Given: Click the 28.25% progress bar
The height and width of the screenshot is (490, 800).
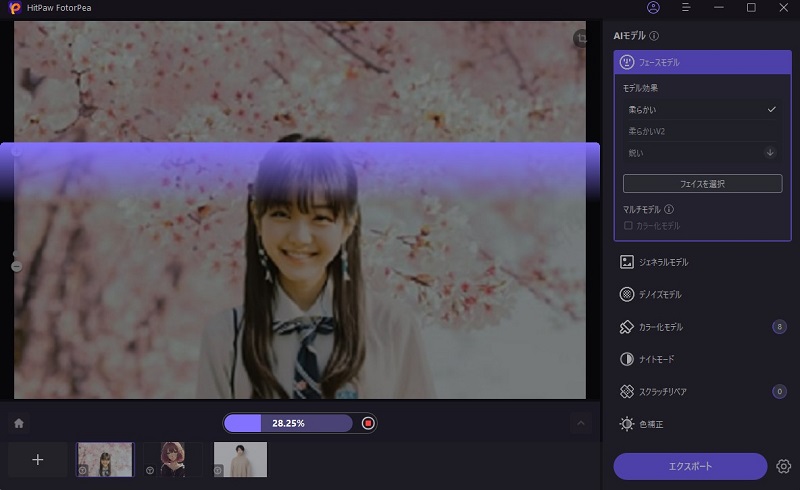Looking at the screenshot, I should point(288,423).
